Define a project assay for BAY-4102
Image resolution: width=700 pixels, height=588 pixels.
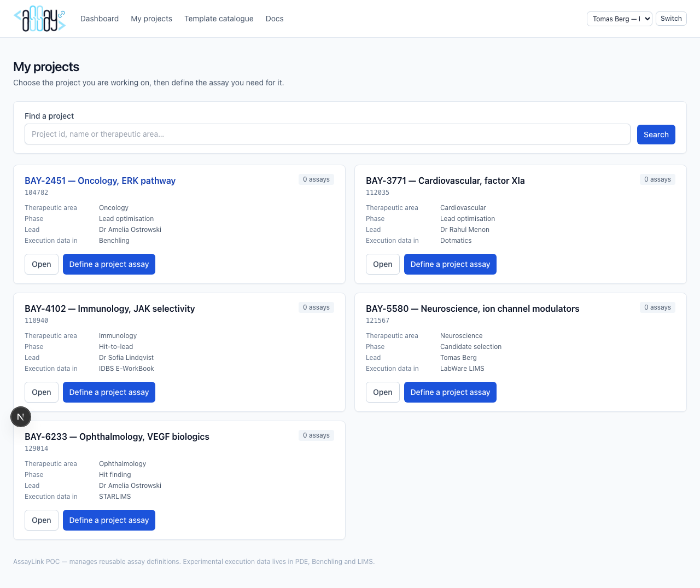(x=109, y=392)
